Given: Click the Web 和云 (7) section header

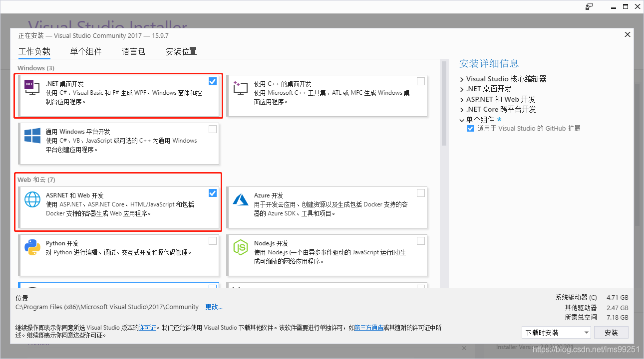Looking at the screenshot, I should point(35,179).
